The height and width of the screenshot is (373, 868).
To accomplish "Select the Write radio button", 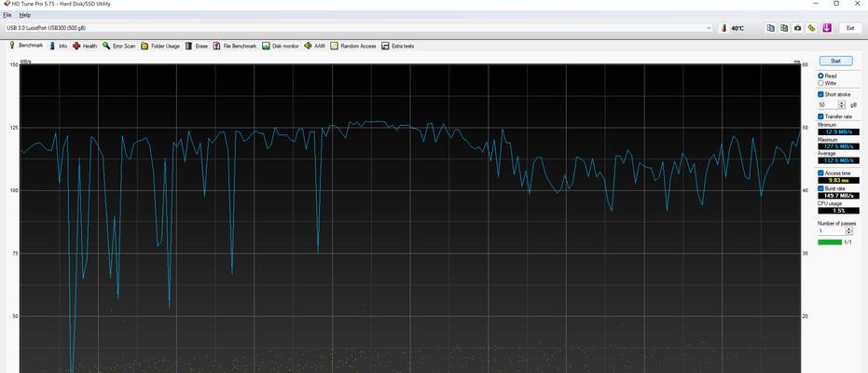I will click(x=821, y=83).
